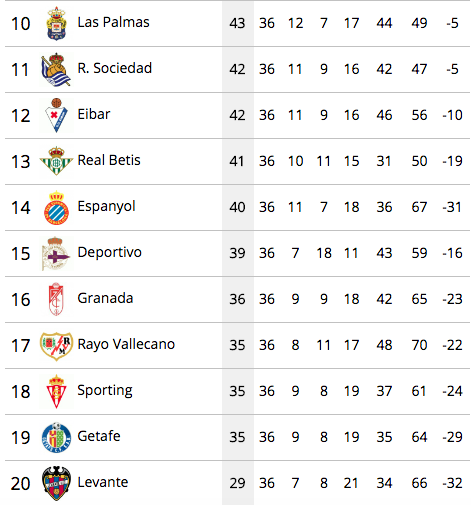
Task: Click position number 15 for Deportivo
Action: [x=21, y=253]
